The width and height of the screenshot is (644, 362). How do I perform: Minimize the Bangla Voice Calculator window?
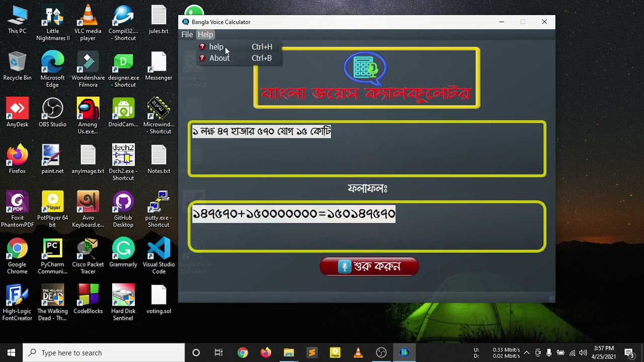pos(502,22)
